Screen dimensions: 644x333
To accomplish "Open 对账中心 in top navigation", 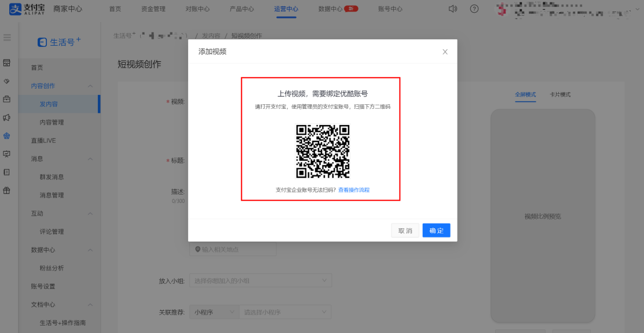I will pos(197,9).
